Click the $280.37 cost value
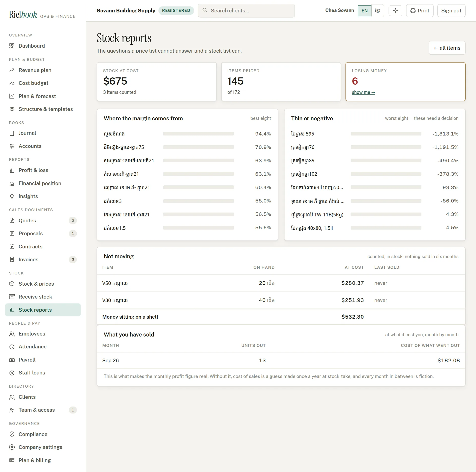This screenshot has width=476, height=472. (353, 283)
